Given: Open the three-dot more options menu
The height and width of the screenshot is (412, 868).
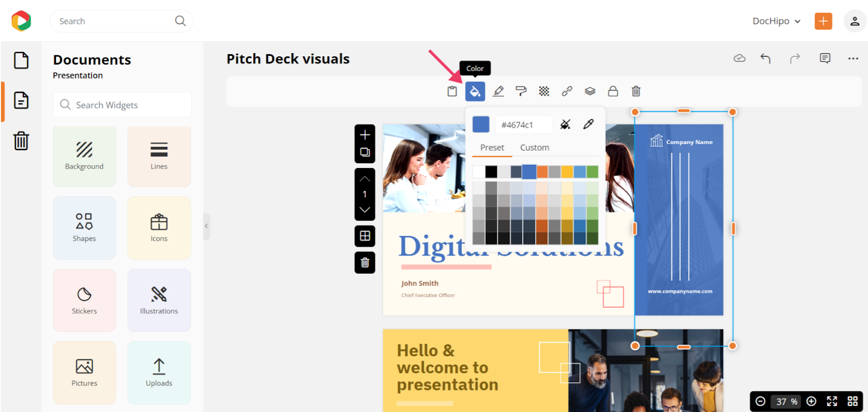Looking at the screenshot, I should tap(853, 59).
